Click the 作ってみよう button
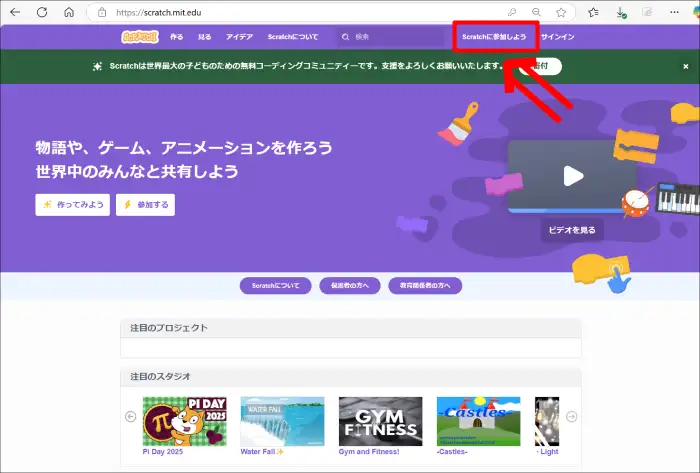Screen dimensions: 700x473 click(x=73, y=205)
